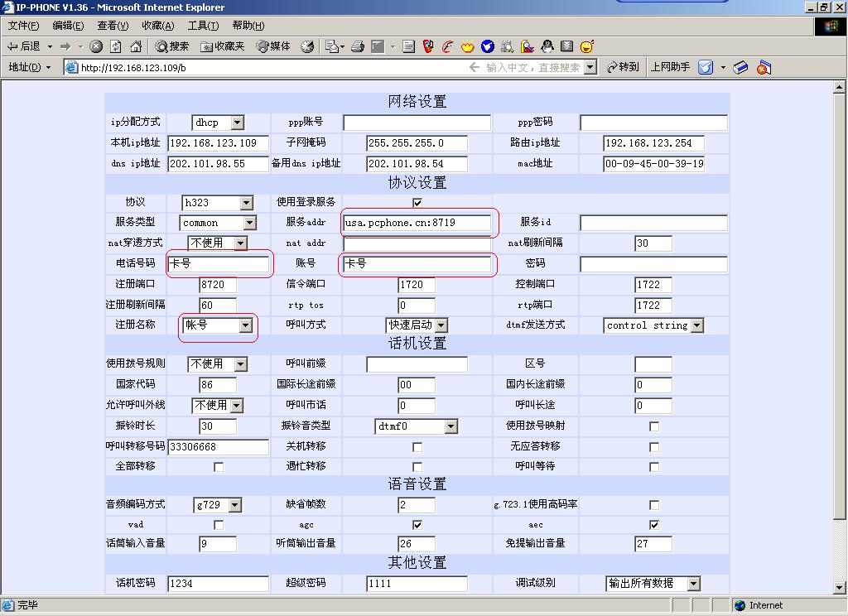This screenshot has width=848, height=616.
Task: Enable the 呼叫等待 checkbox
Action: coord(654,467)
